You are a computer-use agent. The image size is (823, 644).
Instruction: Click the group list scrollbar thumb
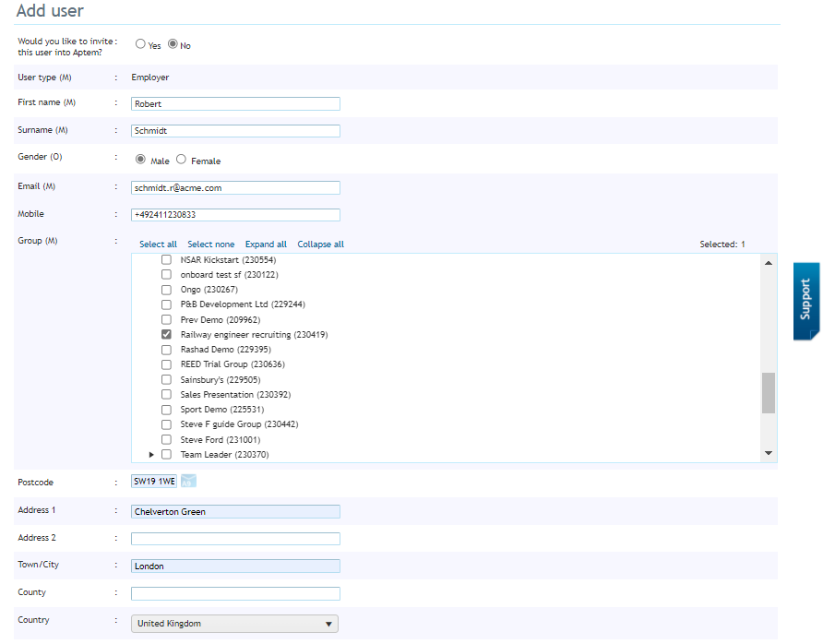[x=768, y=392]
